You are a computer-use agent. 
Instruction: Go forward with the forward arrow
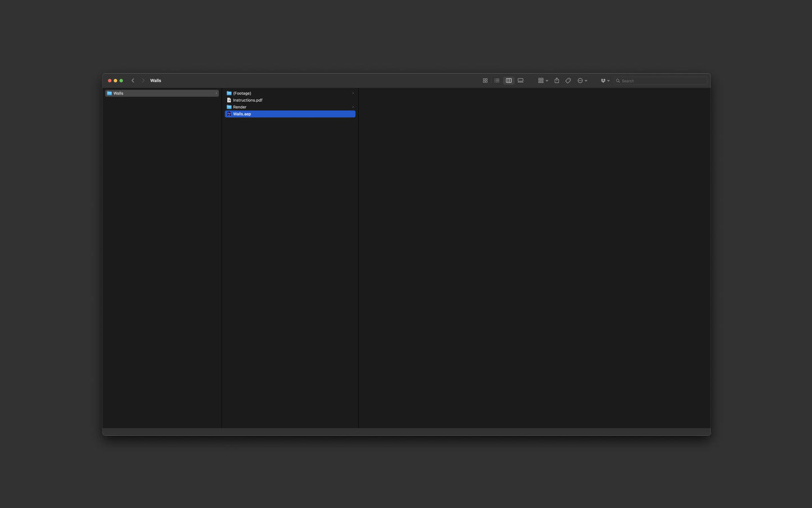click(143, 80)
